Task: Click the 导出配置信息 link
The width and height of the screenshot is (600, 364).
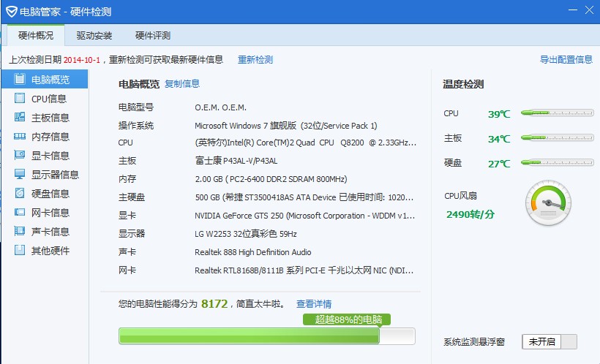Action: [566, 59]
